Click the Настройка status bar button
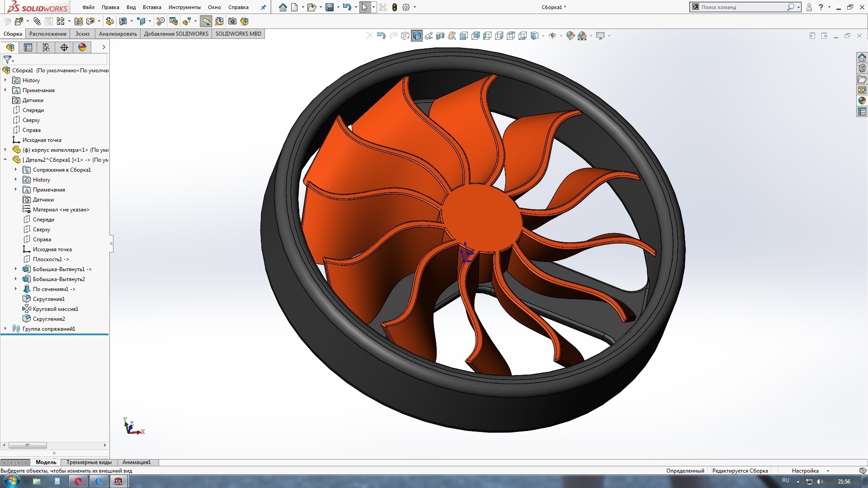This screenshot has height=488, width=868. (x=805, y=471)
